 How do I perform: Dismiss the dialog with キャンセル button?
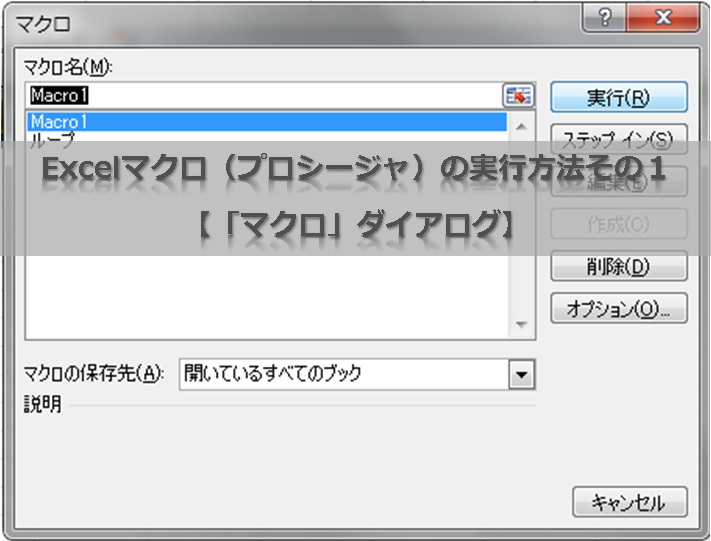point(631,502)
